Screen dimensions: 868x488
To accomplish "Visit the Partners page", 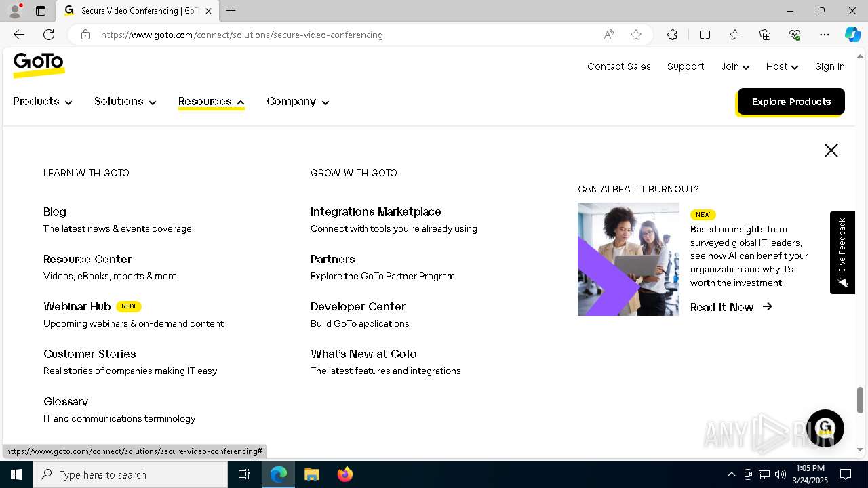I will click(333, 259).
